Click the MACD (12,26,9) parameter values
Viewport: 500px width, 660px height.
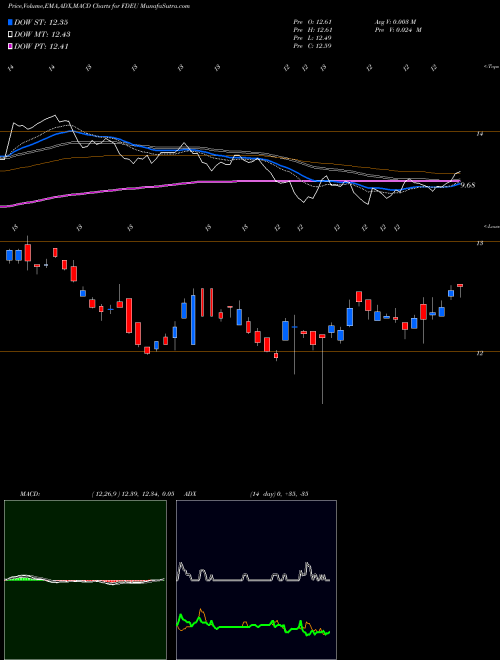click(133, 494)
